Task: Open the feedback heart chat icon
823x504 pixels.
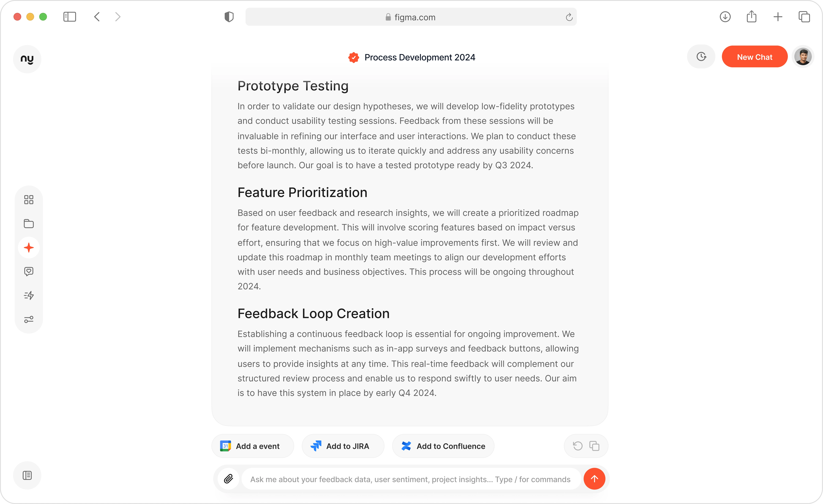Action: 29,271
